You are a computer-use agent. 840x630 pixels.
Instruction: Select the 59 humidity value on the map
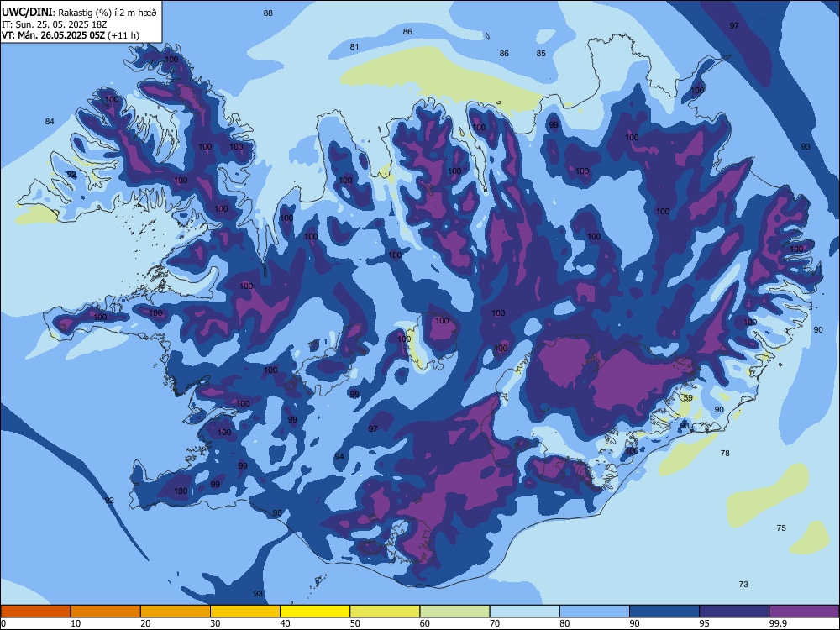point(689,397)
